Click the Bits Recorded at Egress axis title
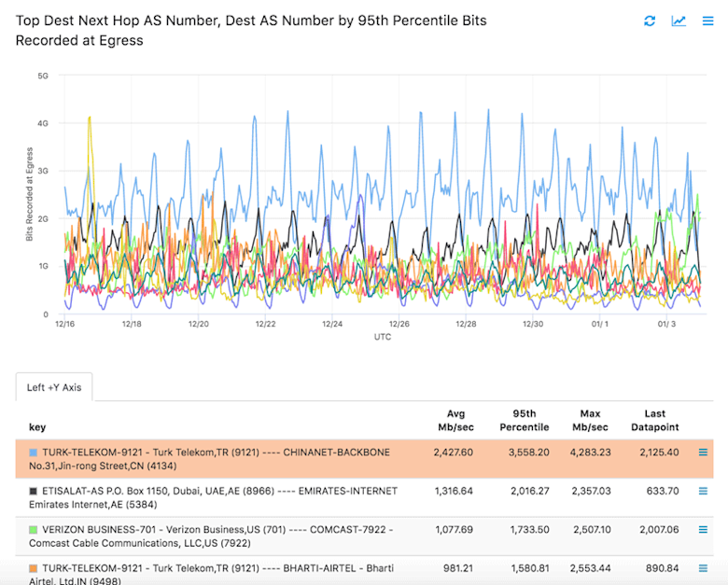Image resolution: width=728 pixels, height=585 pixels. click(29, 194)
